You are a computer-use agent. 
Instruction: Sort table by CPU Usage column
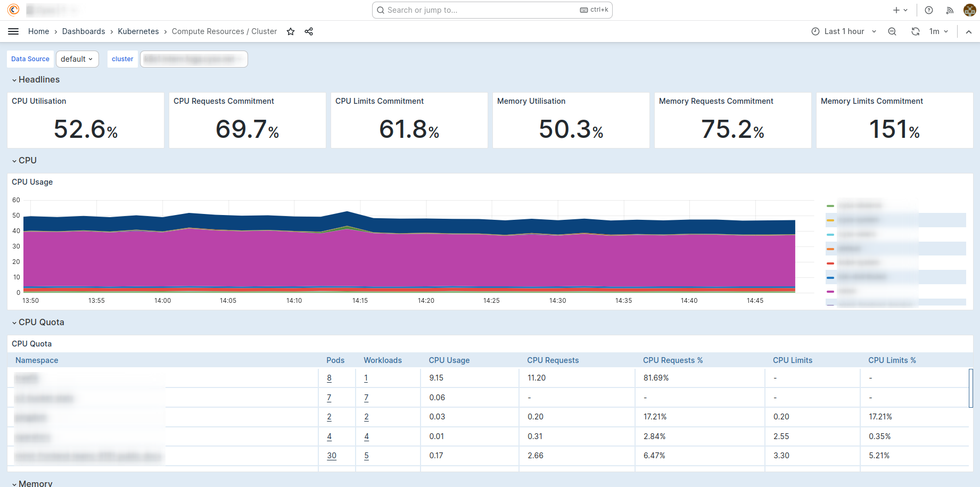449,360
